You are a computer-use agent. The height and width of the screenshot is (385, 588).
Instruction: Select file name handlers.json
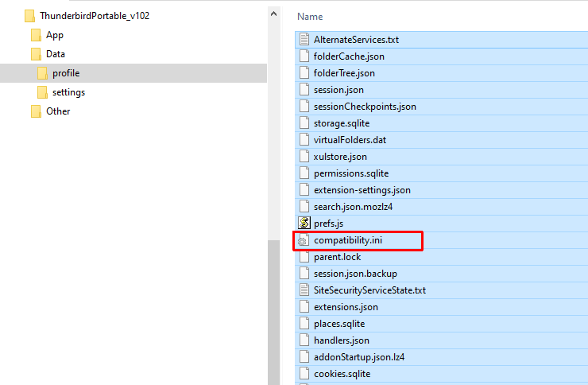[342, 340]
